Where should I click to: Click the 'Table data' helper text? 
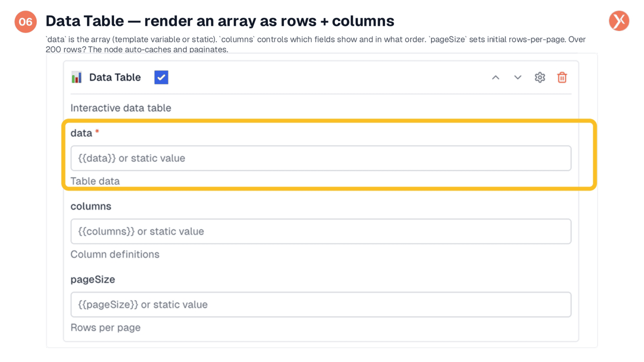pos(95,181)
